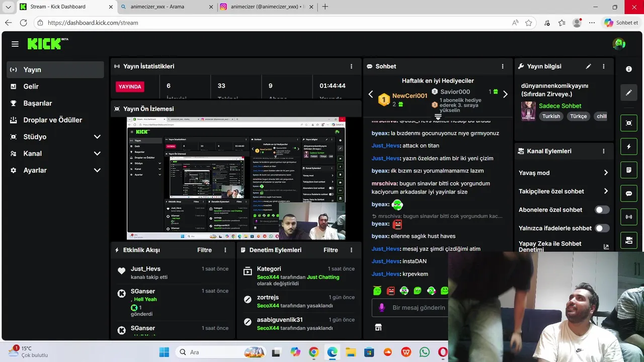Click the Türkçe tag
Image resolution: width=644 pixels, height=362 pixels.
click(x=578, y=116)
